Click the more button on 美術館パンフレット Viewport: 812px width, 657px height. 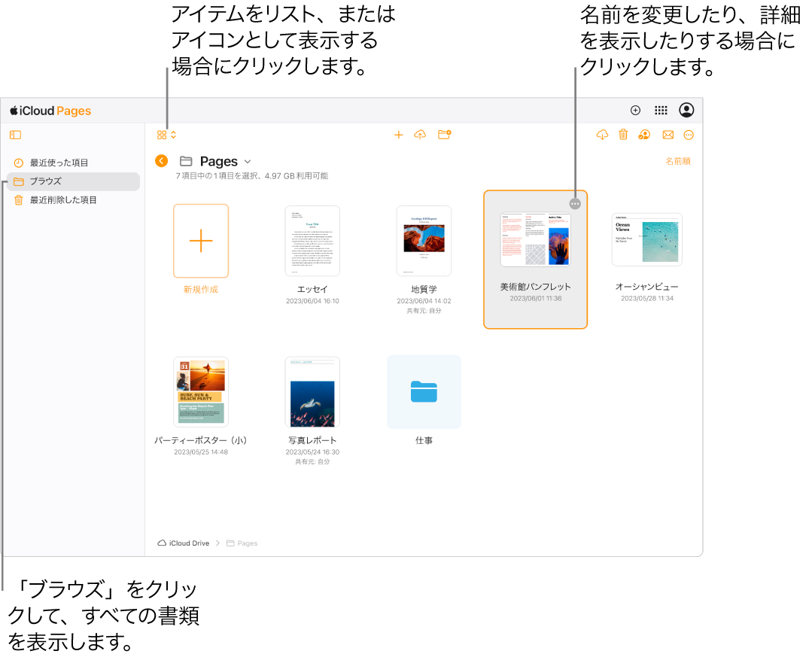click(575, 204)
